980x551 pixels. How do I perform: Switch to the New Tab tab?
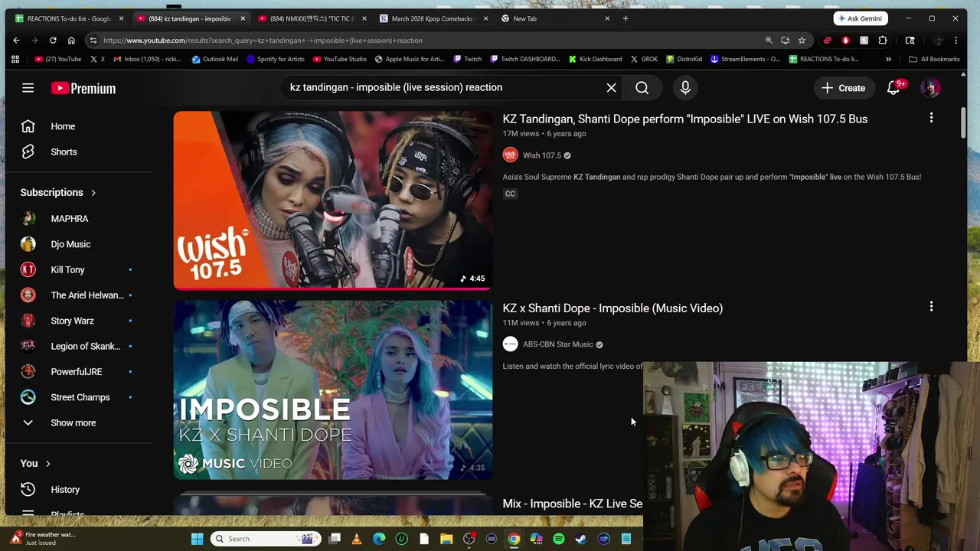click(555, 18)
